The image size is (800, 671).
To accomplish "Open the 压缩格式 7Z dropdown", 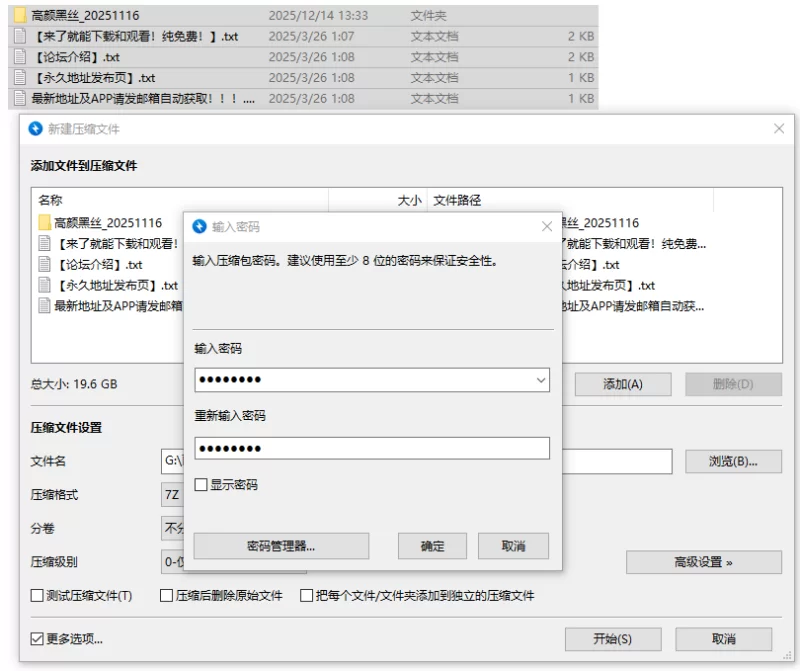I will [173, 495].
